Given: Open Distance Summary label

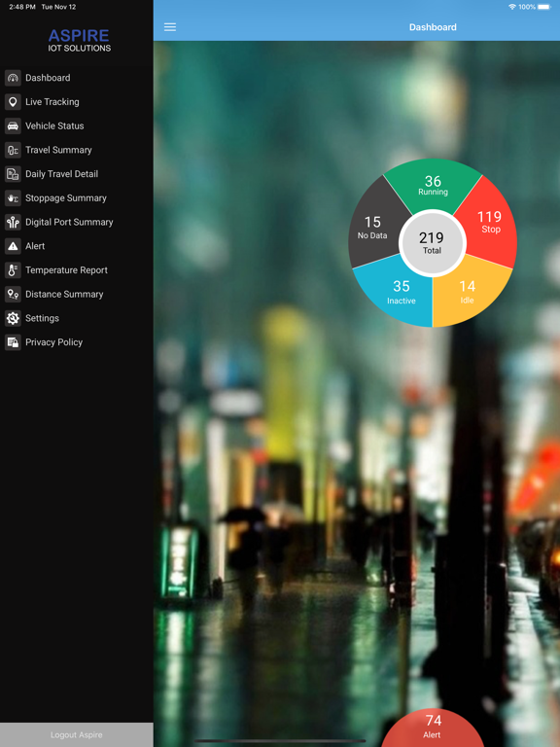Looking at the screenshot, I should (64, 294).
